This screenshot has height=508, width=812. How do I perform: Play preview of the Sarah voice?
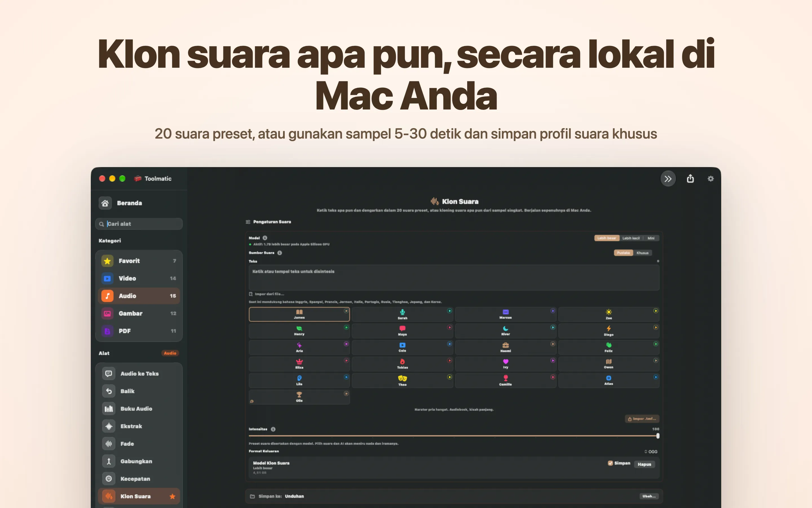pos(449,311)
